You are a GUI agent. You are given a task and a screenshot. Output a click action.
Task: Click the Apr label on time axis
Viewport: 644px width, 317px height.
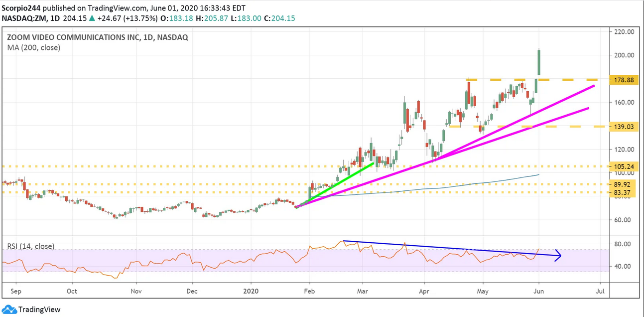tap(424, 291)
